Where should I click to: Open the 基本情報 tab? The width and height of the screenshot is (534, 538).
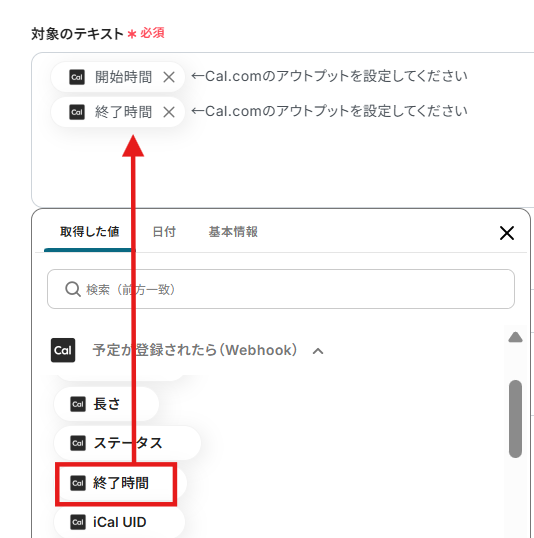(233, 232)
